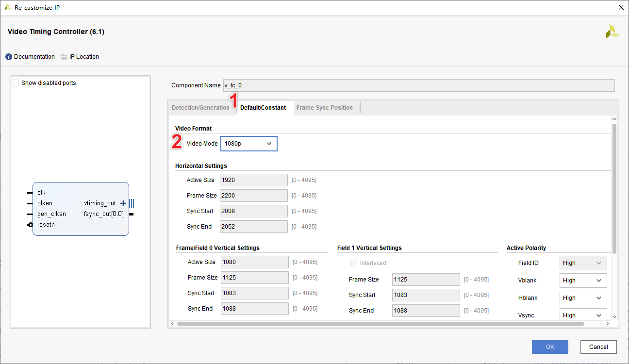Expand the vtiming_out plus icon

(x=123, y=203)
